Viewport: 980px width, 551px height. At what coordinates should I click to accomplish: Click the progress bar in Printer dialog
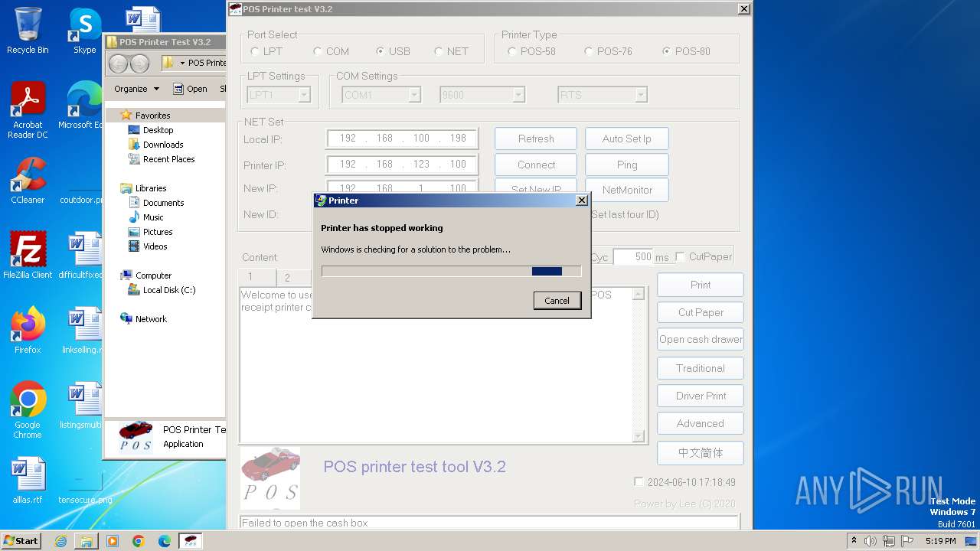(451, 271)
